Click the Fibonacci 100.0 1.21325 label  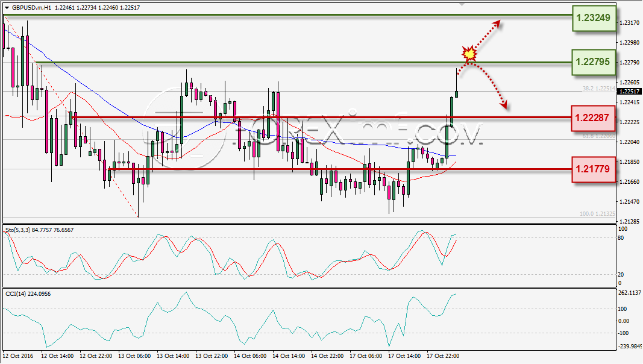pyautogui.click(x=597, y=214)
